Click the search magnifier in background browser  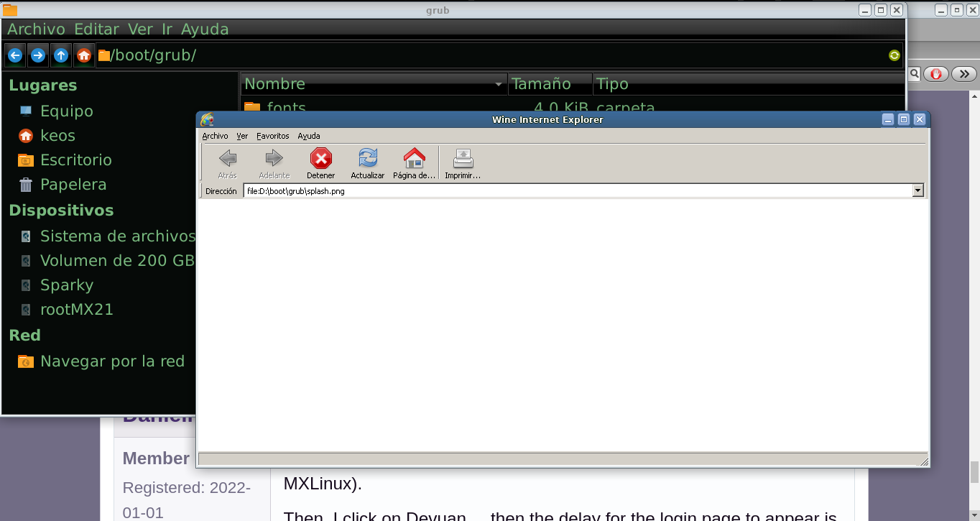pyautogui.click(x=915, y=73)
